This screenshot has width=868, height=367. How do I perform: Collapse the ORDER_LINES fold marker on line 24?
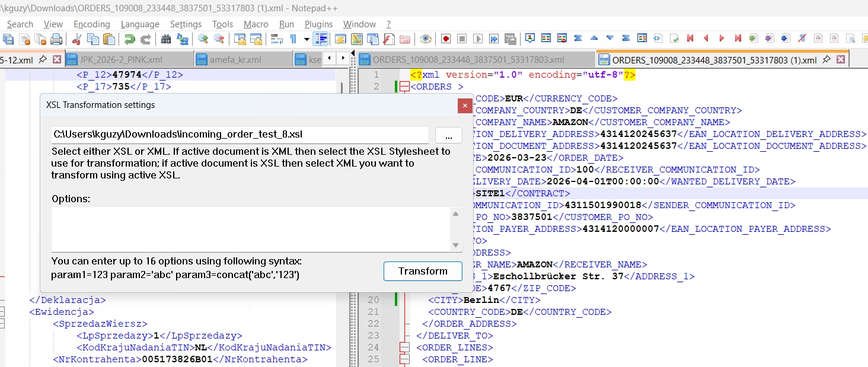click(x=404, y=347)
